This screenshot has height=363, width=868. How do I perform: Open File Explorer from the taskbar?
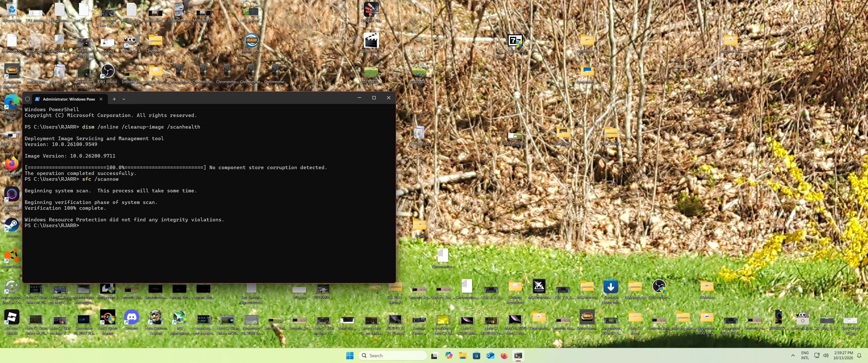point(462,356)
